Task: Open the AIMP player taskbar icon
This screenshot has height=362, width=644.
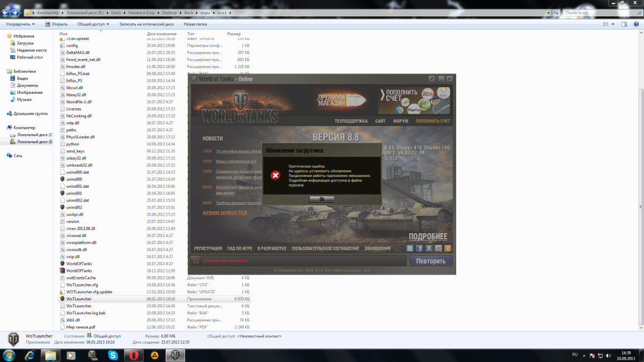Action: point(154,355)
